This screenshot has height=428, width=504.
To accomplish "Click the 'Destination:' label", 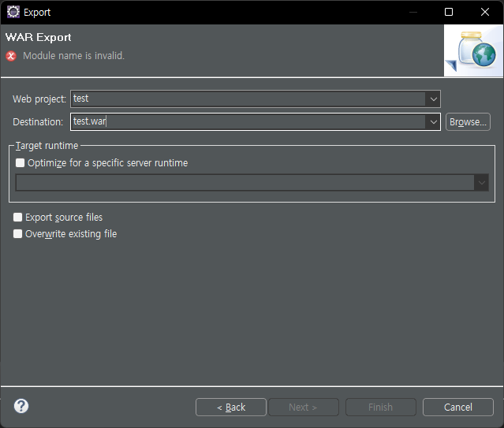I will pos(38,122).
